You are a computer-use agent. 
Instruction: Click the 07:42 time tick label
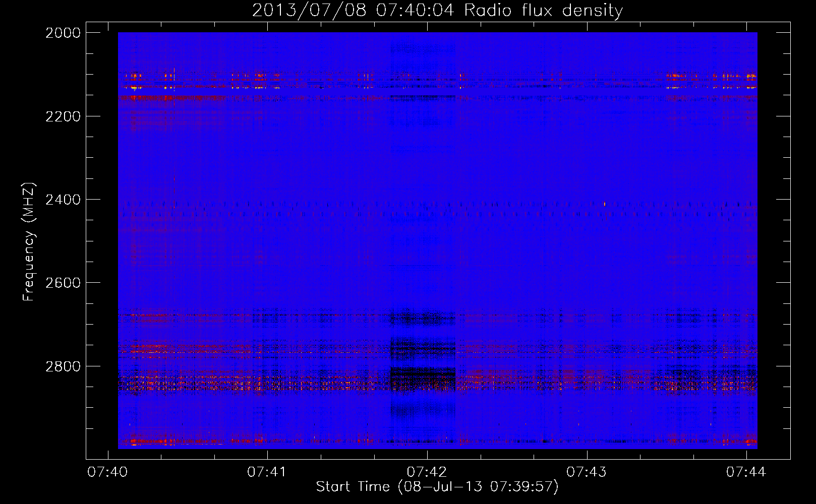427,472
